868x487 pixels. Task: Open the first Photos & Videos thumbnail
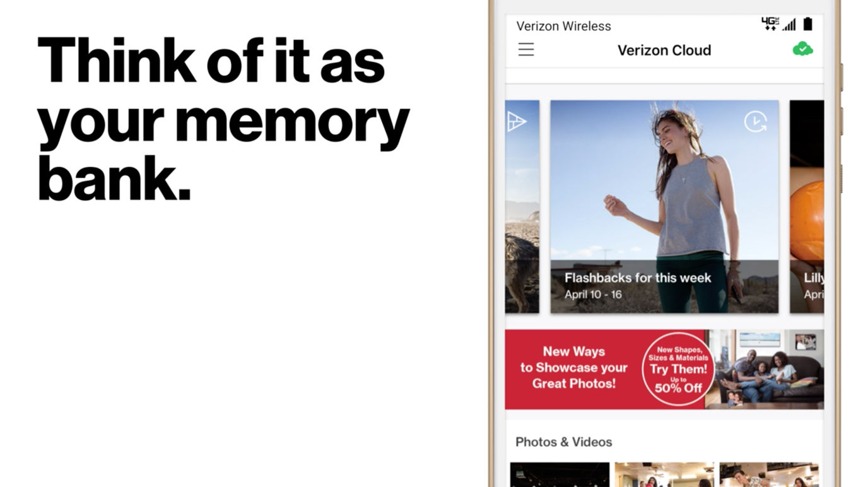pos(560,474)
